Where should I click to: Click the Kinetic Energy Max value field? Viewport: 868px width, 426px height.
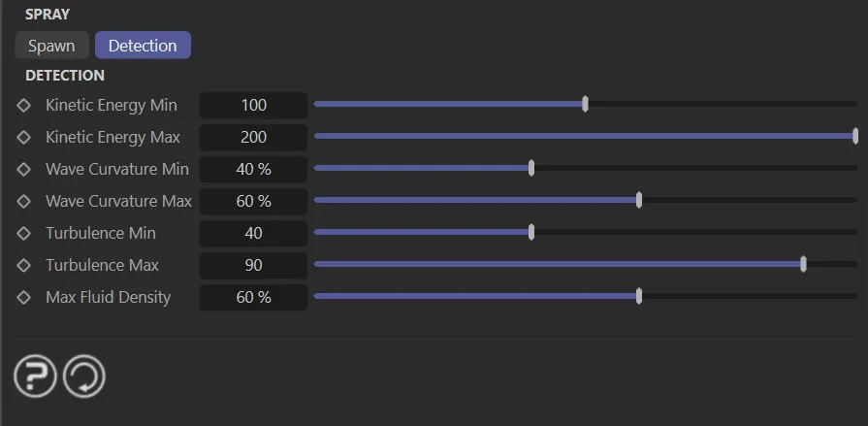click(253, 137)
